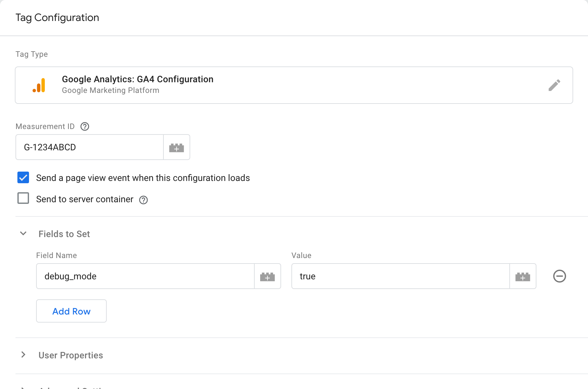This screenshot has width=588, height=389.
Task: Remove the debug_mode row with minus icon
Action: click(559, 276)
